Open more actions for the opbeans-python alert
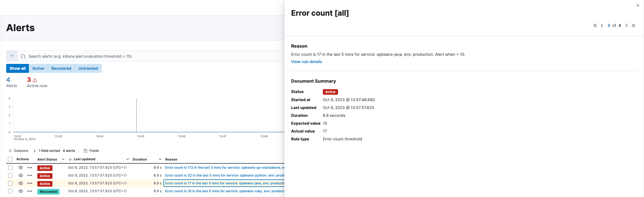This screenshot has width=644, height=197. point(30,175)
